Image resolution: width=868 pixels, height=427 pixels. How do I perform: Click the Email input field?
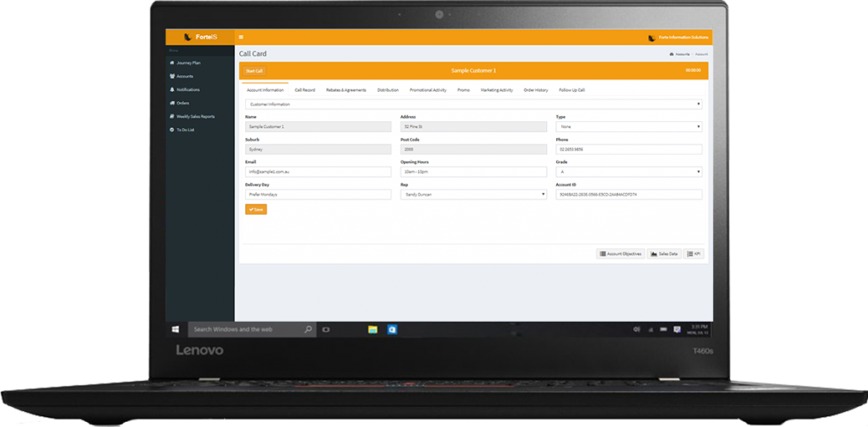pyautogui.click(x=318, y=172)
